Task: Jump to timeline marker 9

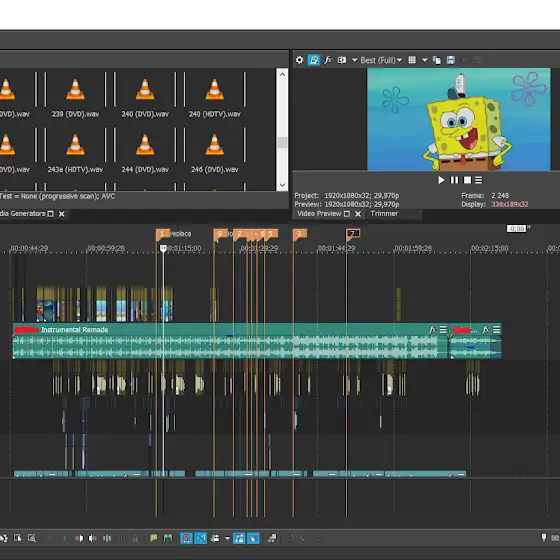Action: [220, 234]
